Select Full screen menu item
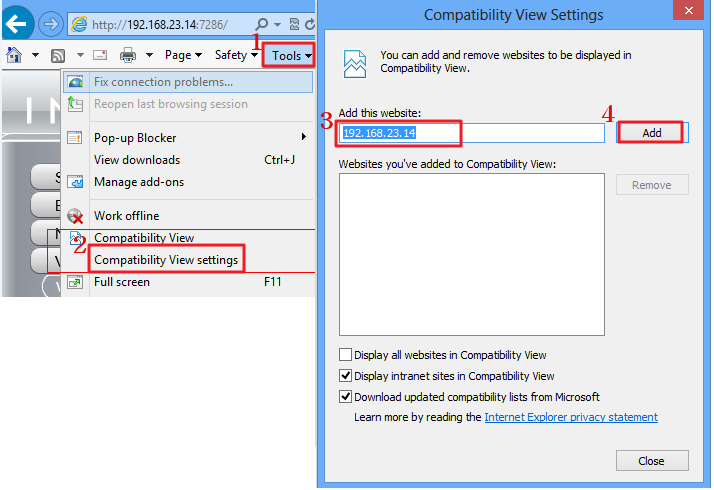Image resolution: width=714 pixels, height=490 pixels. tap(188, 282)
